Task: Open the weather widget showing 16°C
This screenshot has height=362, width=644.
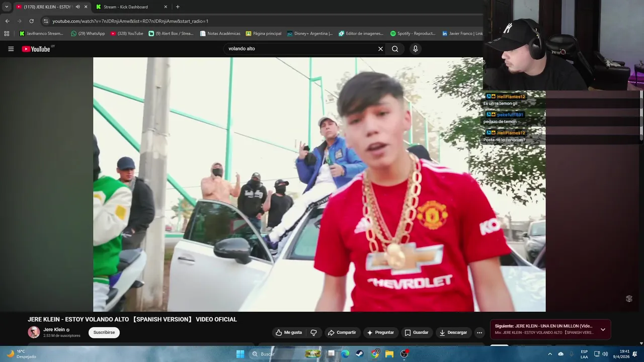Action: [21, 354]
